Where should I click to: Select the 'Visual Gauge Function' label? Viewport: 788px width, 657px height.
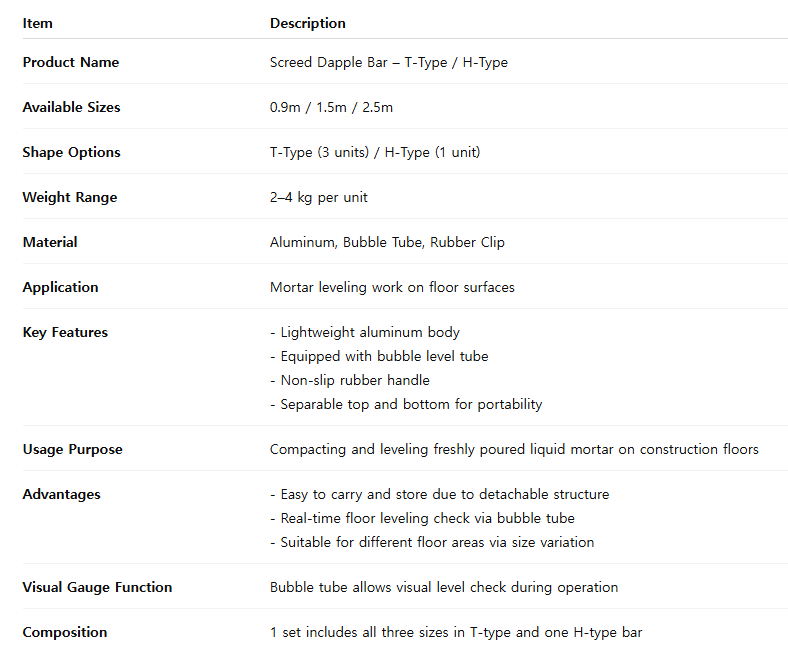point(97,587)
